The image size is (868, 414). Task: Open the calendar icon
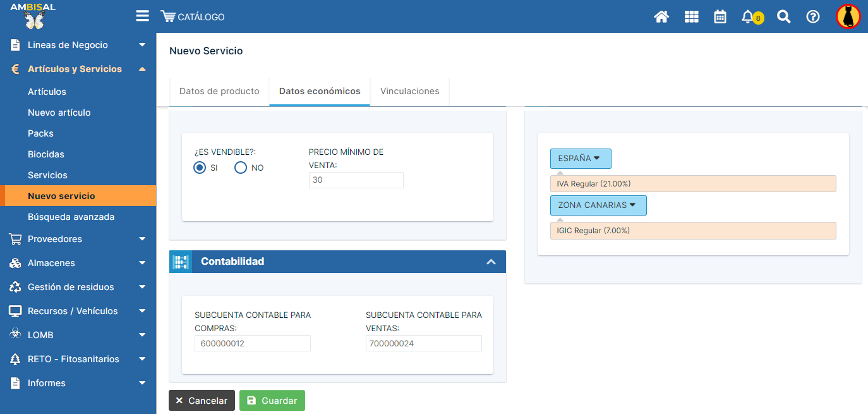(720, 17)
